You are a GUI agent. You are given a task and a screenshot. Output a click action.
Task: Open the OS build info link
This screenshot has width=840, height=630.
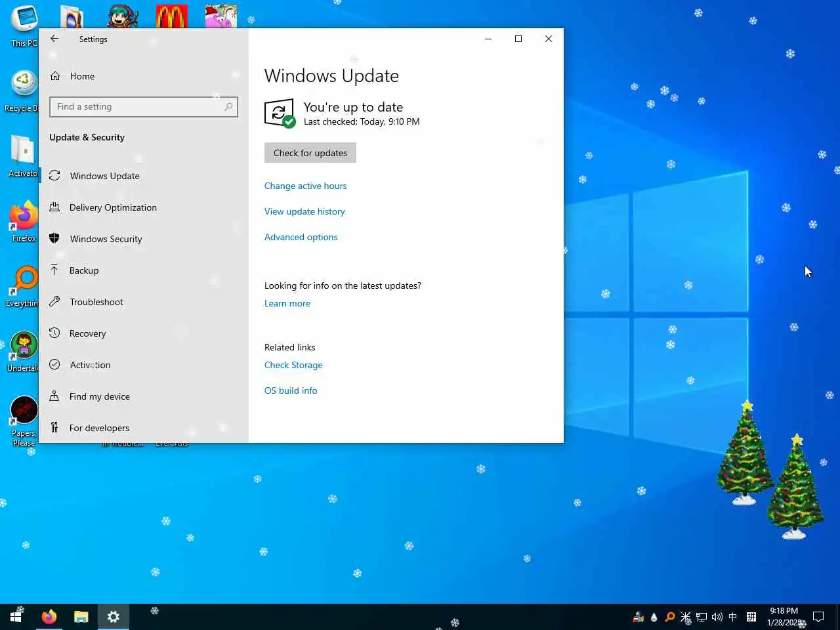(291, 390)
